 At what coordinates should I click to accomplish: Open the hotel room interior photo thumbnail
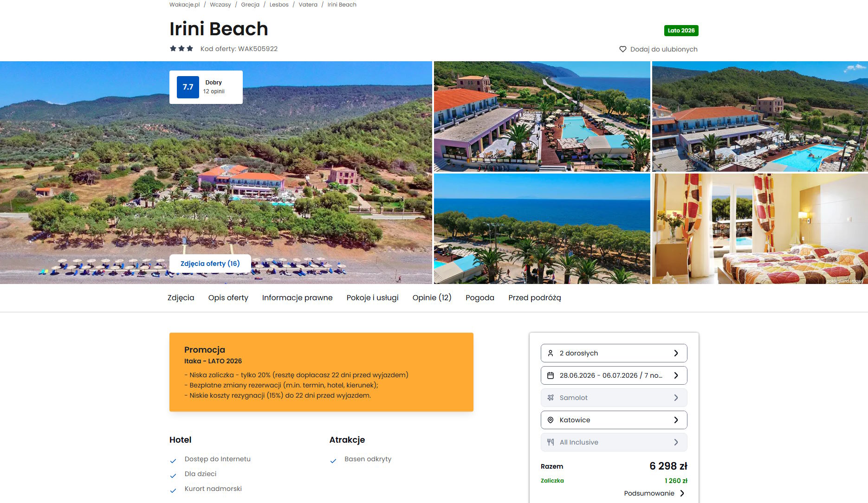coord(760,229)
